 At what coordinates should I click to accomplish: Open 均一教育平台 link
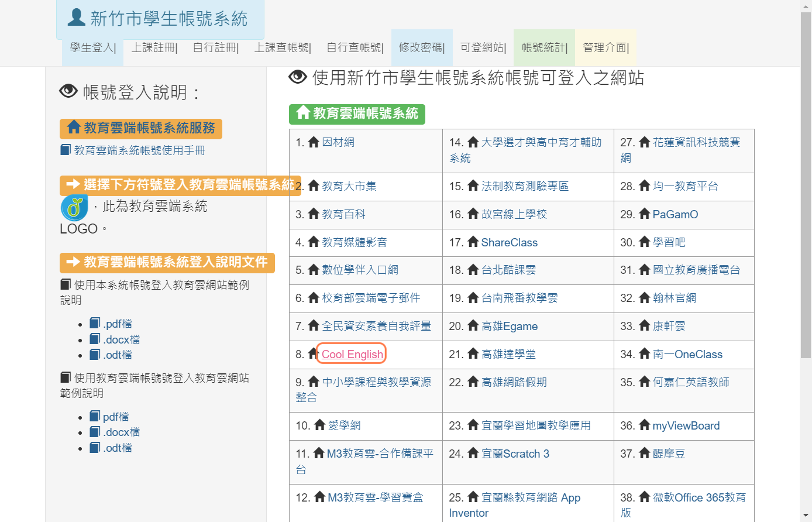pyautogui.click(x=686, y=186)
